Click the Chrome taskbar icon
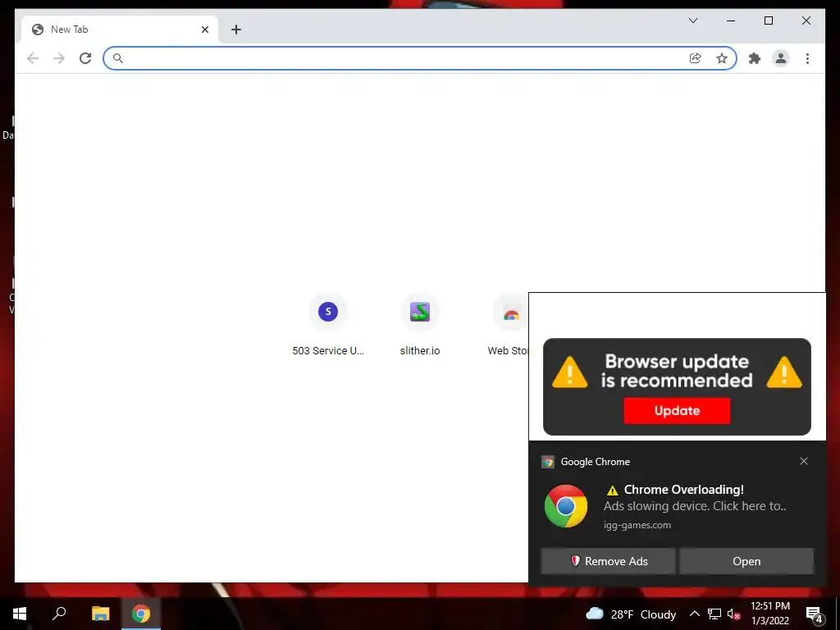 (x=141, y=614)
